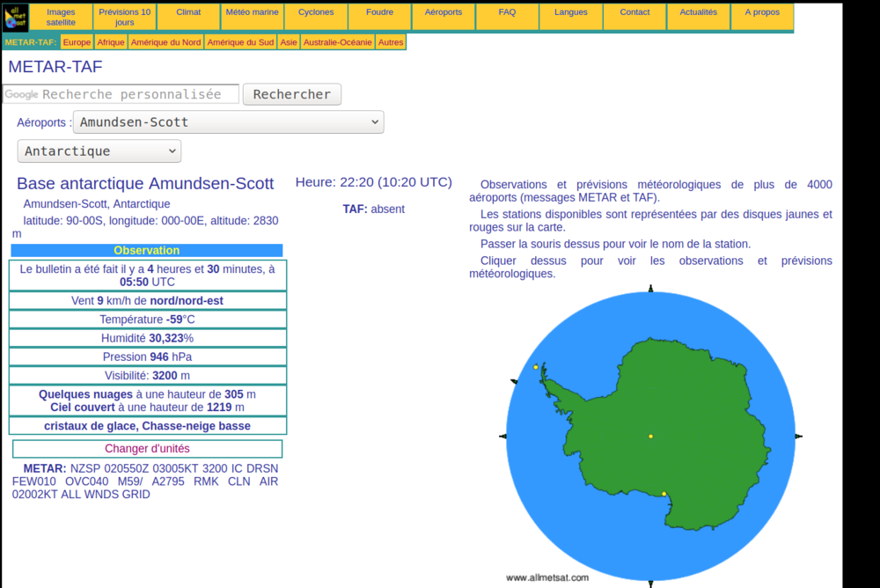Click the Changer d'unités link
The height and width of the screenshot is (588, 880).
pyautogui.click(x=147, y=449)
